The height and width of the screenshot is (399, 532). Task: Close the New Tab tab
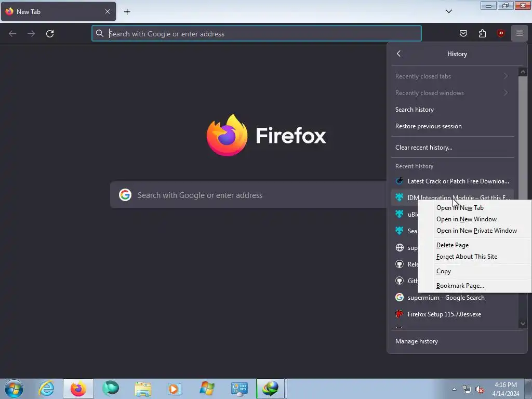pyautogui.click(x=107, y=11)
